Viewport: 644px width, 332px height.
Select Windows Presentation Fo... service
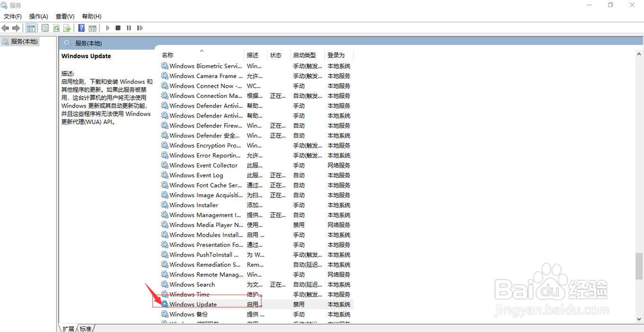click(206, 245)
